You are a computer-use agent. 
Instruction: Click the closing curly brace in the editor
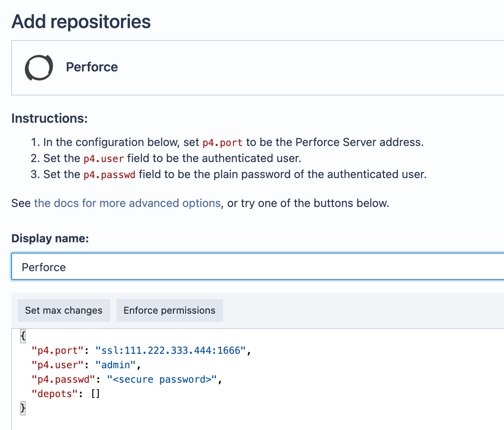pyautogui.click(x=23, y=408)
